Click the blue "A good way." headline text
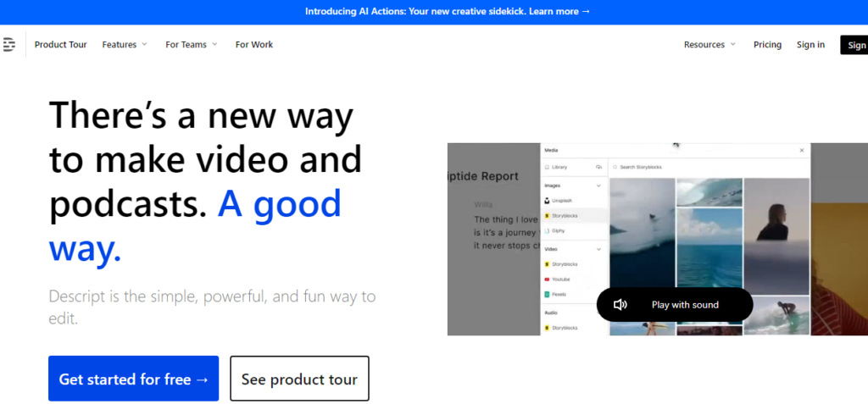The image size is (868, 404). pyautogui.click(x=196, y=226)
